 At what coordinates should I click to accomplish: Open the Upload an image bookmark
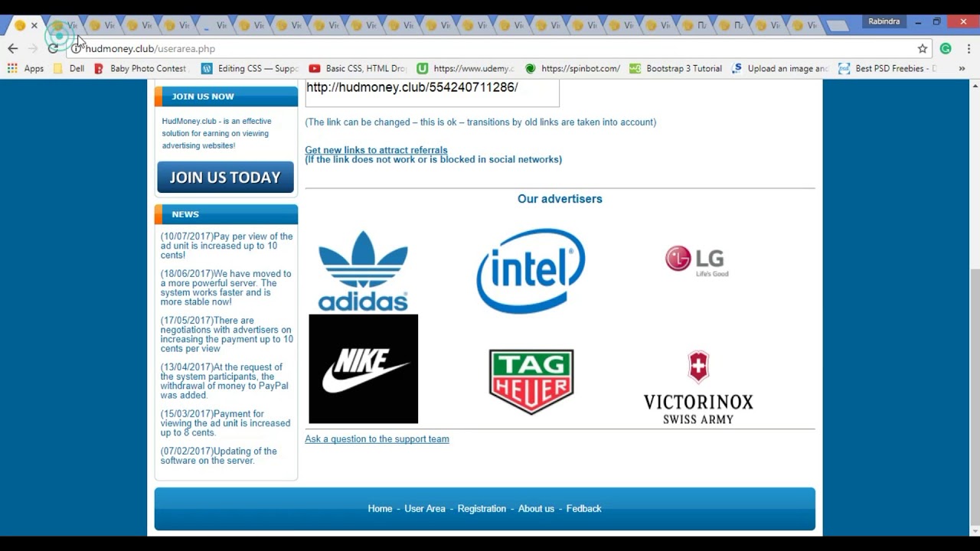(780, 68)
